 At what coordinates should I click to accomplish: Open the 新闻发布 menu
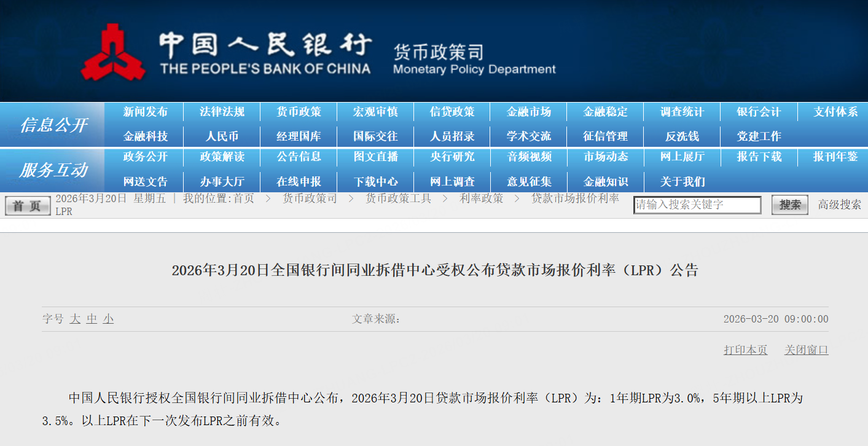pyautogui.click(x=145, y=112)
